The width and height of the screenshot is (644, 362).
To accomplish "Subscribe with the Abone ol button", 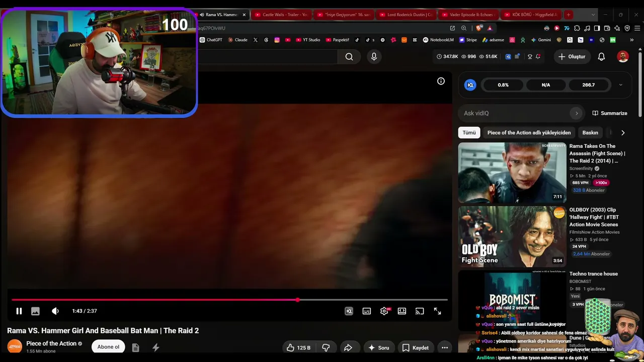I will pyautogui.click(x=108, y=347).
